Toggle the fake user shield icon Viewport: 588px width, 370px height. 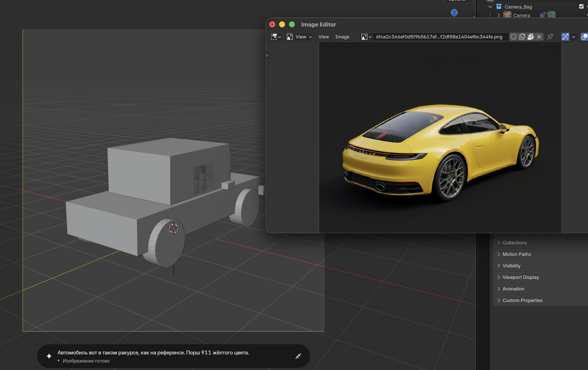513,37
